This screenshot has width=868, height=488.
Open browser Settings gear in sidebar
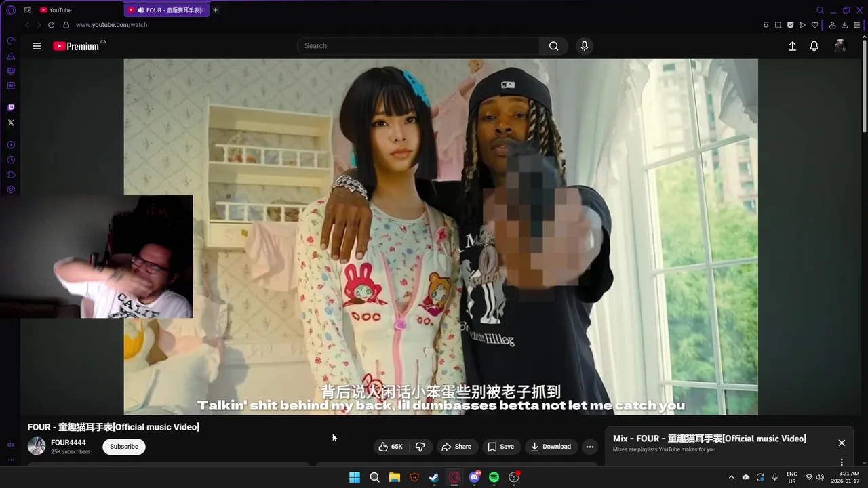click(x=11, y=190)
